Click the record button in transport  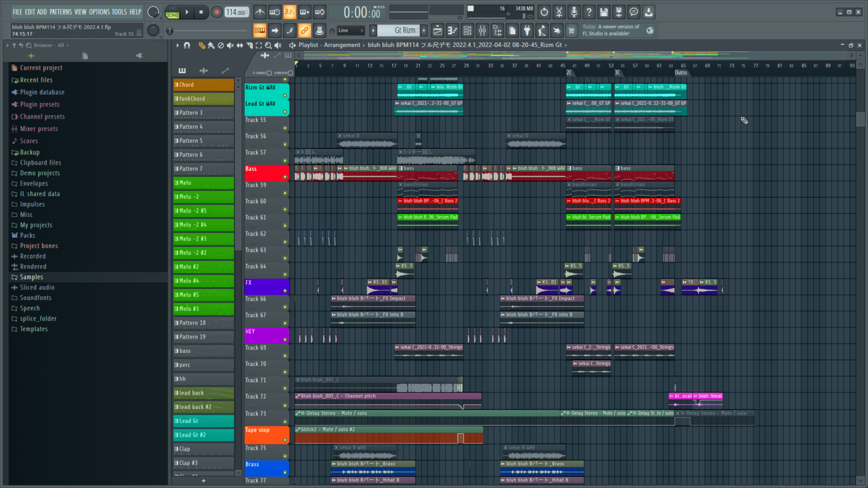(216, 12)
